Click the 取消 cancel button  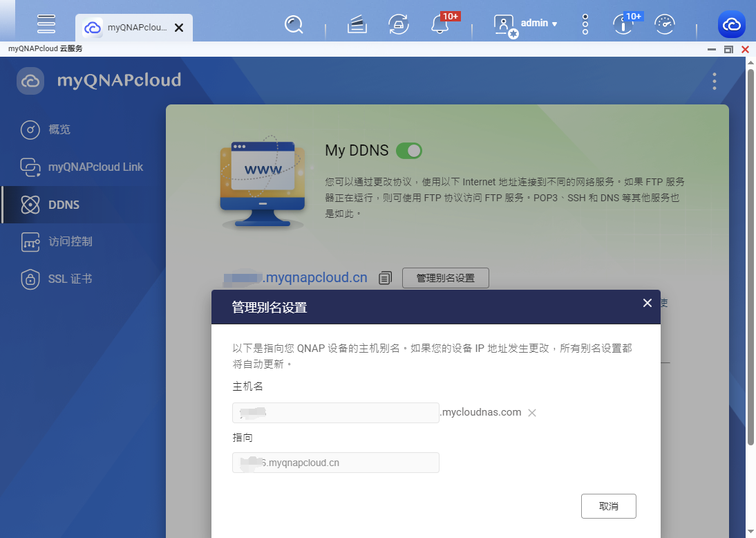pos(609,506)
